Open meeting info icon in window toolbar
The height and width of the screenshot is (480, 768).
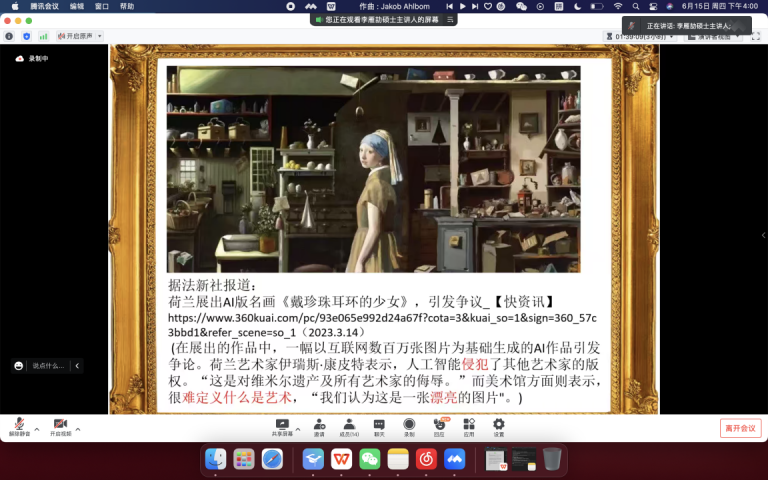(9, 36)
